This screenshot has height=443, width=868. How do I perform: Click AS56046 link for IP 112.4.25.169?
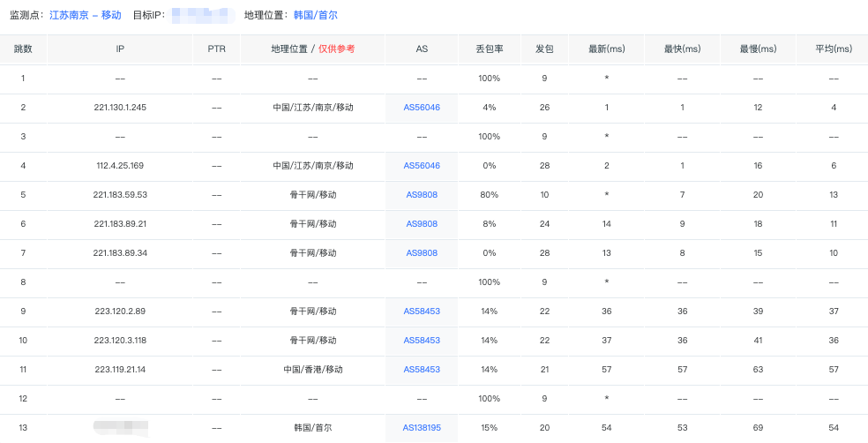422,165
